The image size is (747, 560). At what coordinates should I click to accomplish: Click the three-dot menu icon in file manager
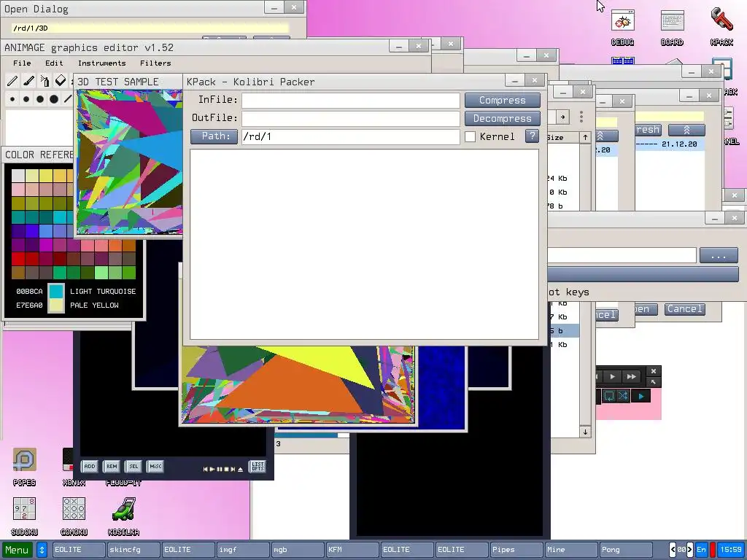(x=581, y=117)
